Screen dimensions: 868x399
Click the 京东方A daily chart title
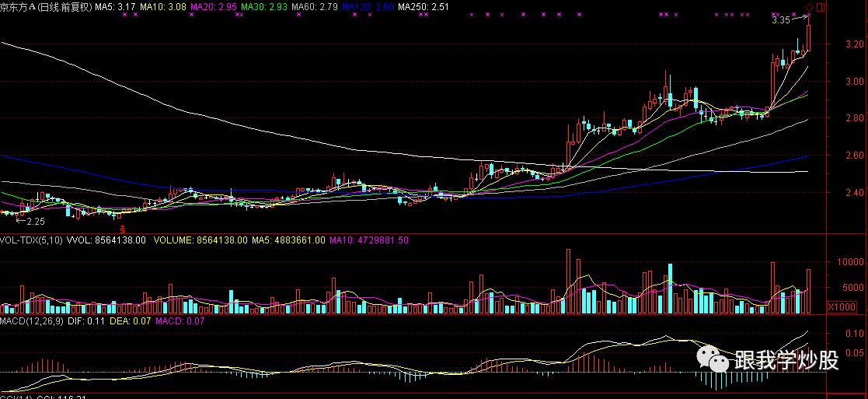pyautogui.click(x=45, y=7)
